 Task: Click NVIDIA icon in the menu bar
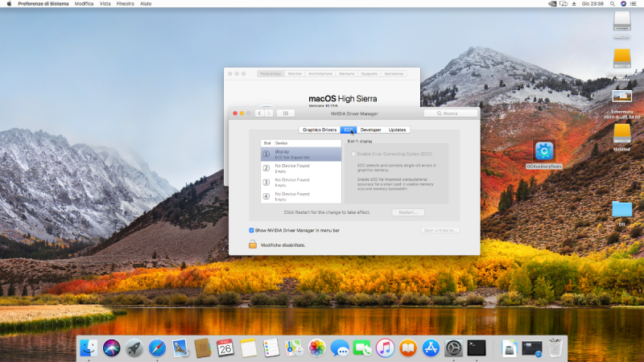click(x=551, y=4)
